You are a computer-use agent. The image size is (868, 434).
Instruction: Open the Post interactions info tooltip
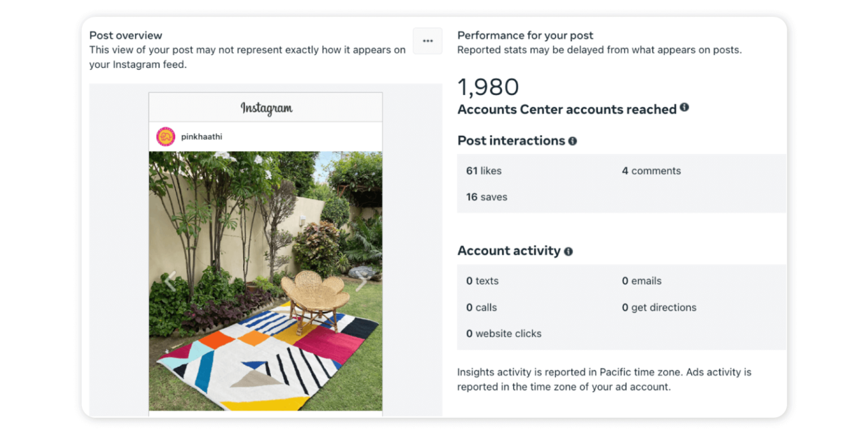572,141
